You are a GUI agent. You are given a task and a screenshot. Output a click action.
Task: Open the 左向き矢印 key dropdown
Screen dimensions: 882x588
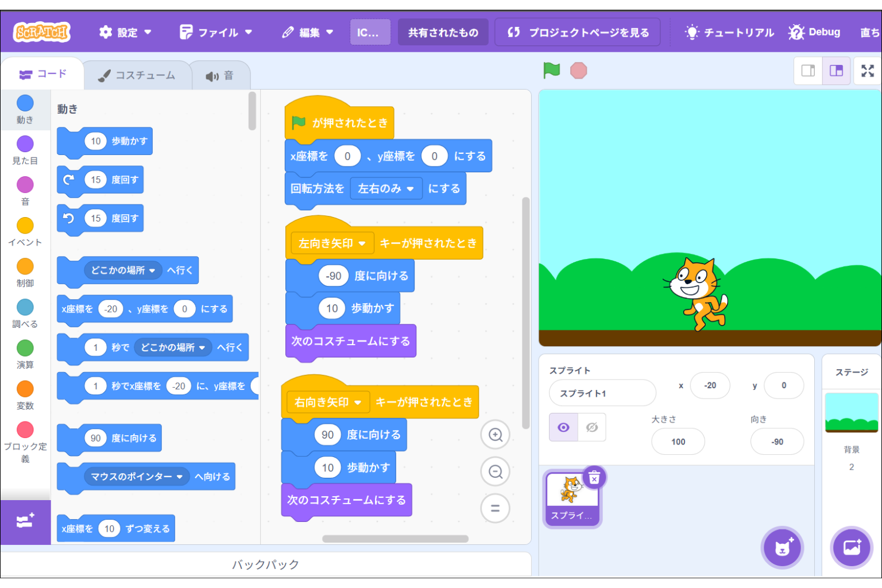point(362,243)
